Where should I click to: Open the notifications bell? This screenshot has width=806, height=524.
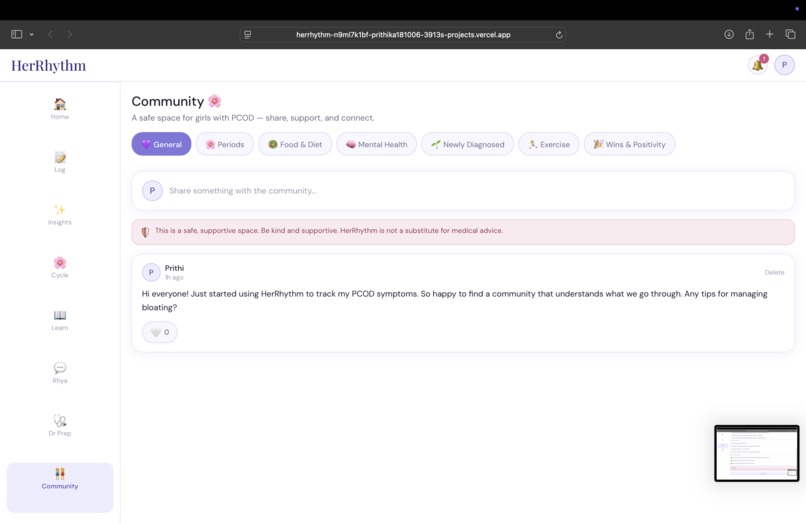coord(758,65)
